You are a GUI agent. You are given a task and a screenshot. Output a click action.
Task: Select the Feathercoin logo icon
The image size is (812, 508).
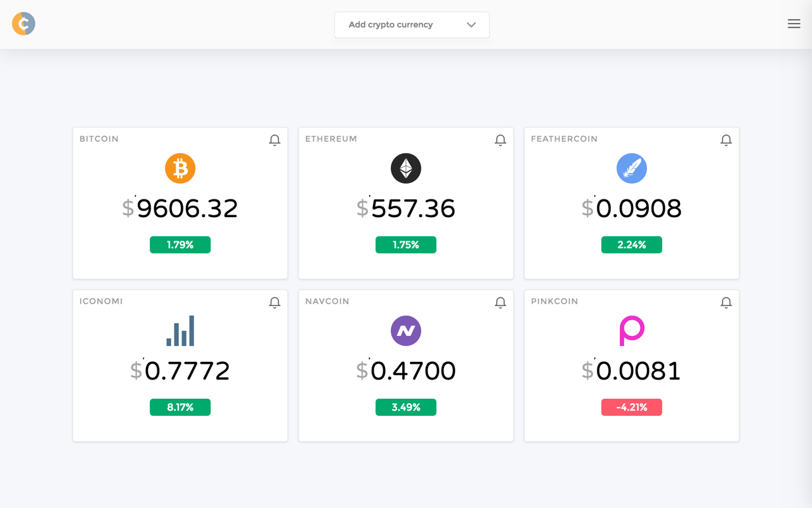[632, 168]
